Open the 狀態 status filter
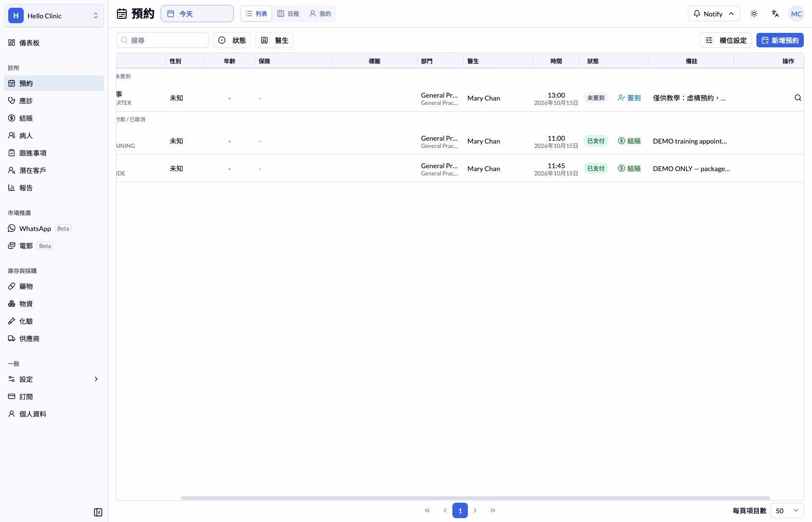This screenshot has height=522, width=812. click(x=232, y=40)
